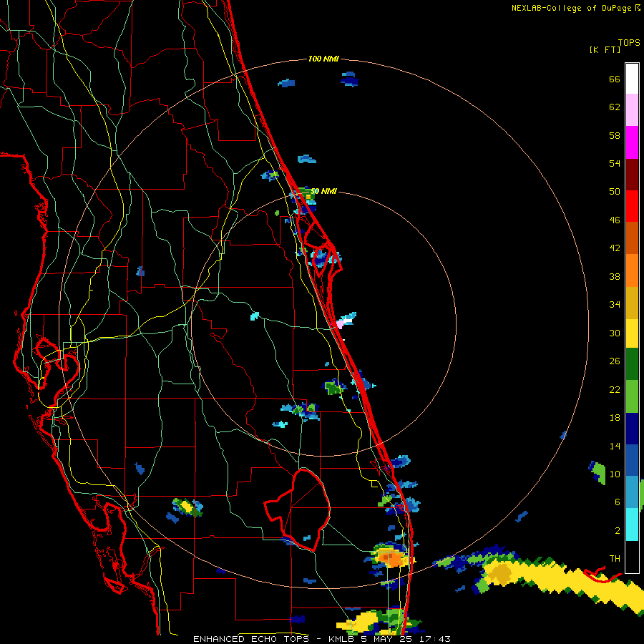Click the 42 legend value
644x644 pixels.
(x=615, y=248)
